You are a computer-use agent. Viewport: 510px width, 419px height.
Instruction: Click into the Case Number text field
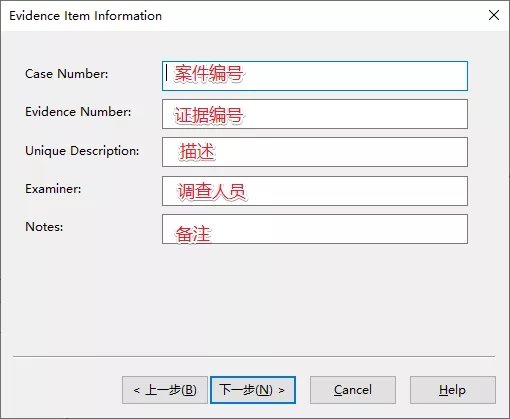(x=315, y=76)
